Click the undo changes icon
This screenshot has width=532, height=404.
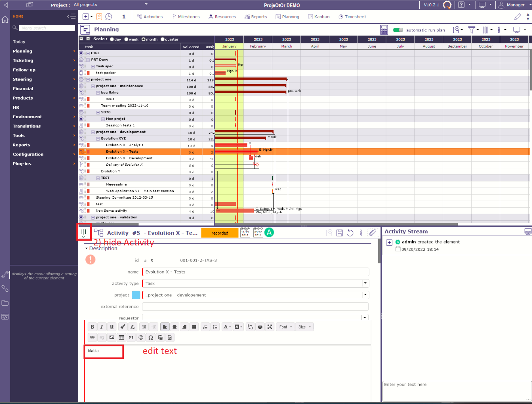pos(350,233)
